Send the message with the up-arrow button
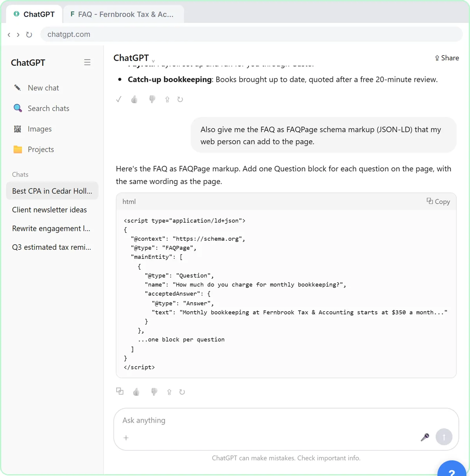 coord(444,437)
